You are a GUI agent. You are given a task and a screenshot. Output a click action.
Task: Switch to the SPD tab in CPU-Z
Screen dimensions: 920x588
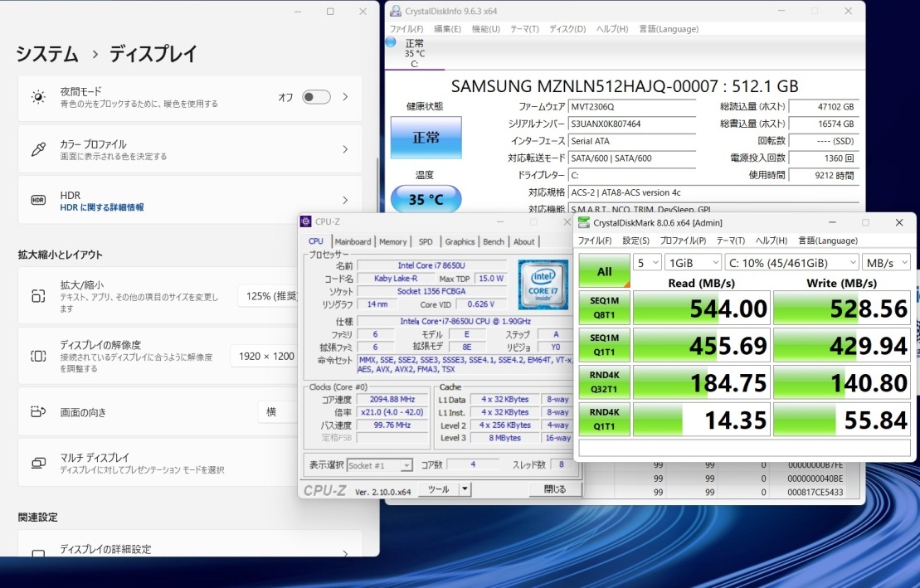(426, 242)
